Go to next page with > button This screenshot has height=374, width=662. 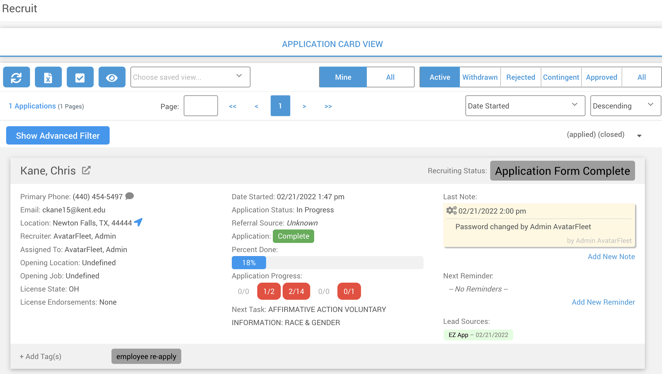point(304,106)
